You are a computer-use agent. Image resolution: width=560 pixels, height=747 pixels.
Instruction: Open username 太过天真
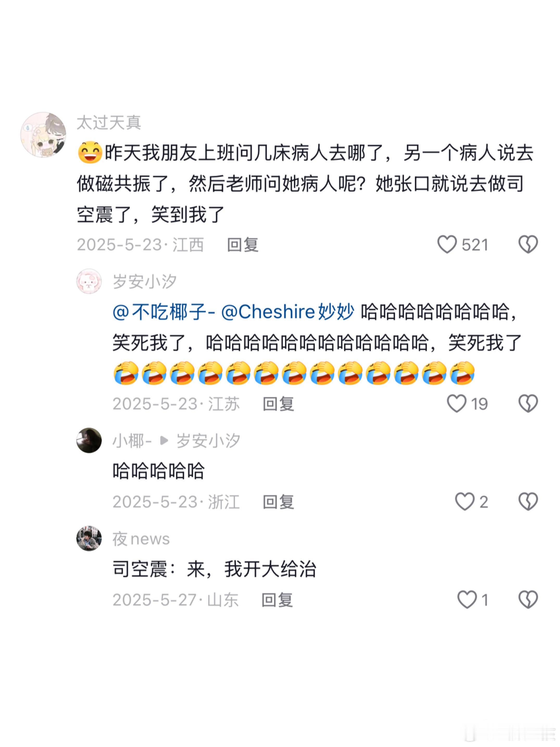coord(109,122)
